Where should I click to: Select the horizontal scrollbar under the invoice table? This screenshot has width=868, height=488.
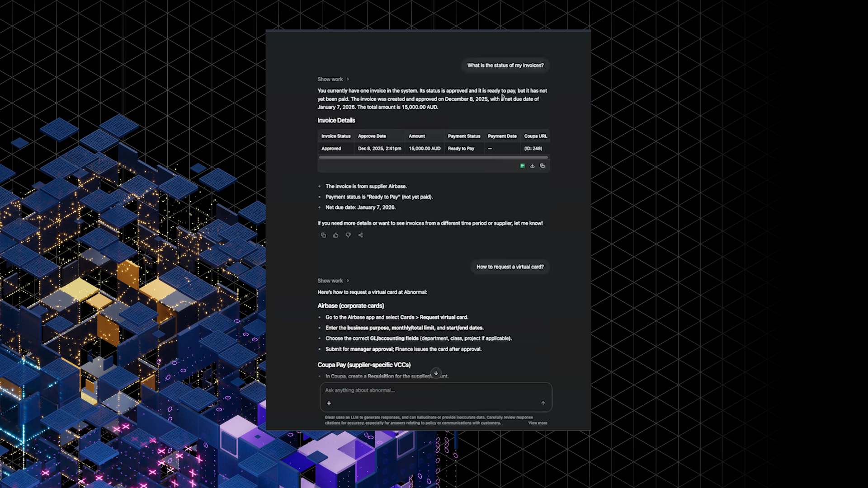click(434, 157)
